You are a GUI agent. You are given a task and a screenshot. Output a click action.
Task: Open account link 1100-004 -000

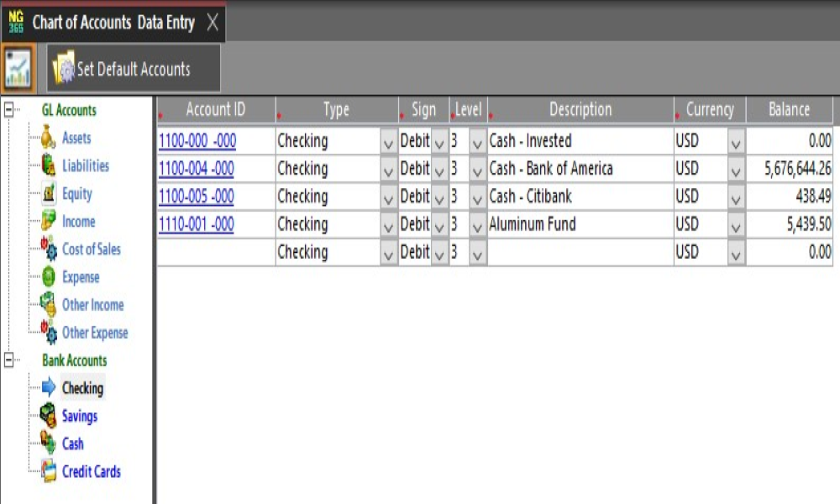click(197, 169)
